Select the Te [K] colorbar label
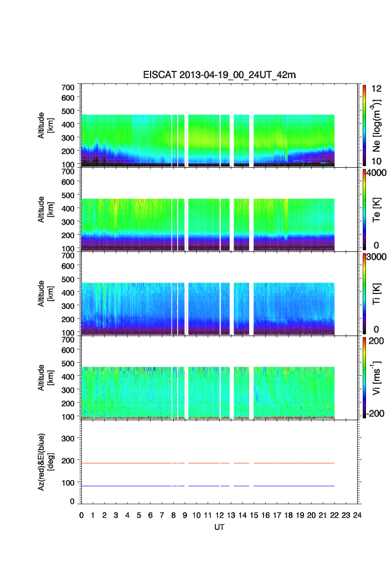The image size is (392, 588). pyautogui.click(x=376, y=210)
